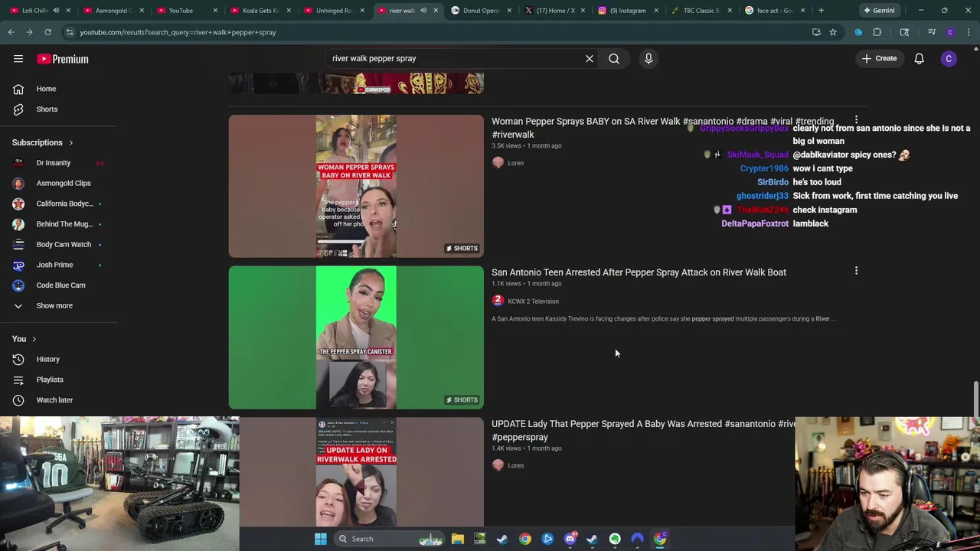Open File Explorer from taskbar

tap(457, 539)
